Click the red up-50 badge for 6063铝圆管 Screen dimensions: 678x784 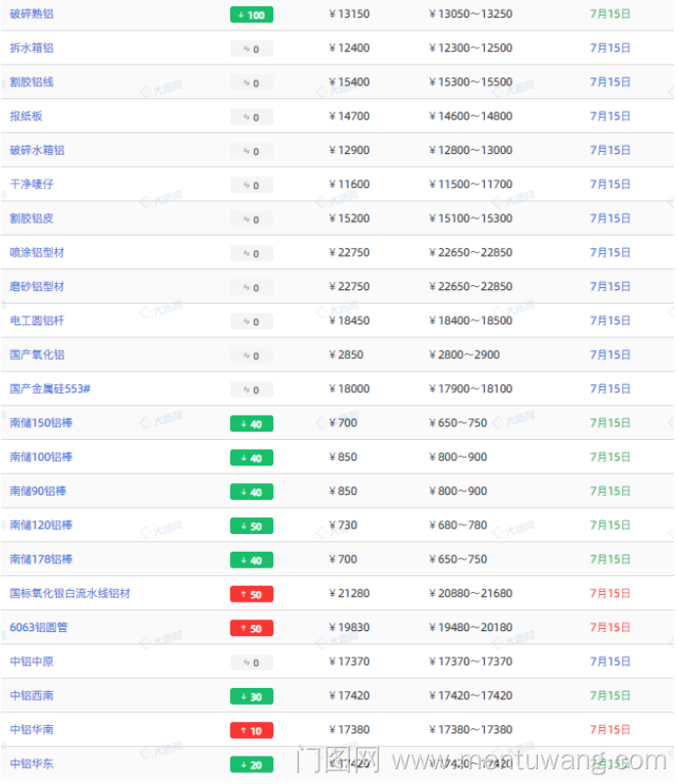pyautogui.click(x=251, y=628)
